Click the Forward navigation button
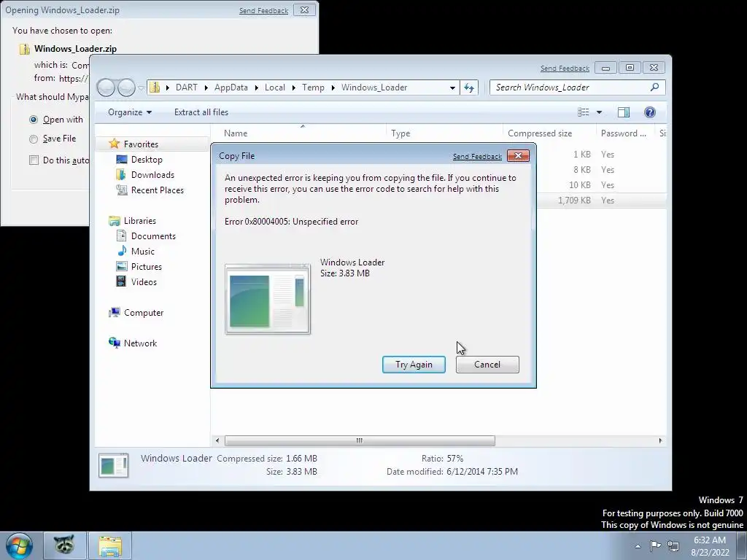The height and width of the screenshot is (560, 747). pyautogui.click(x=126, y=87)
